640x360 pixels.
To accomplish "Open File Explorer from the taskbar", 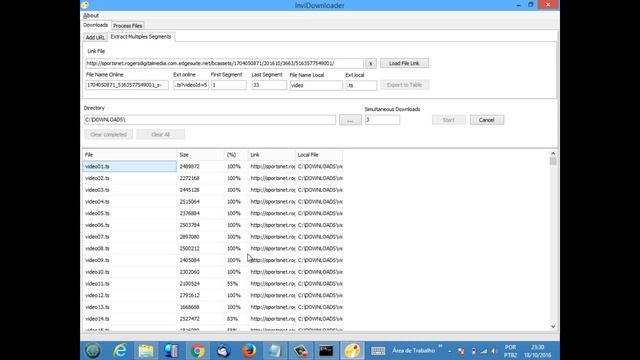I will pyautogui.click(x=146, y=351).
